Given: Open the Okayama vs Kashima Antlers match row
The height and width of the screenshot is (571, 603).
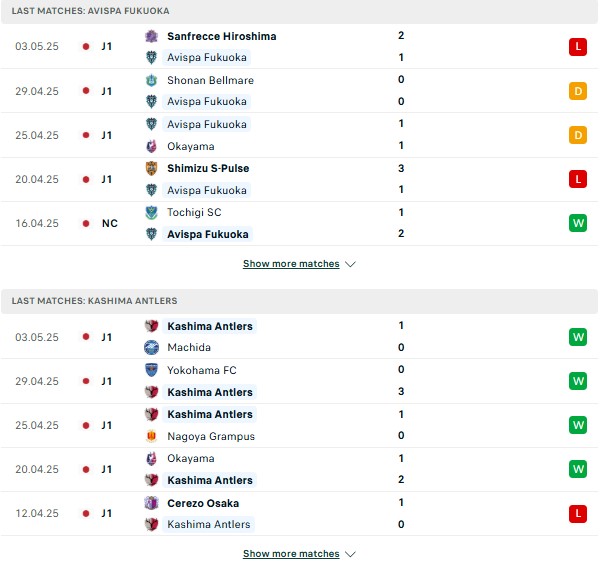Looking at the screenshot, I should coord(300,469).
